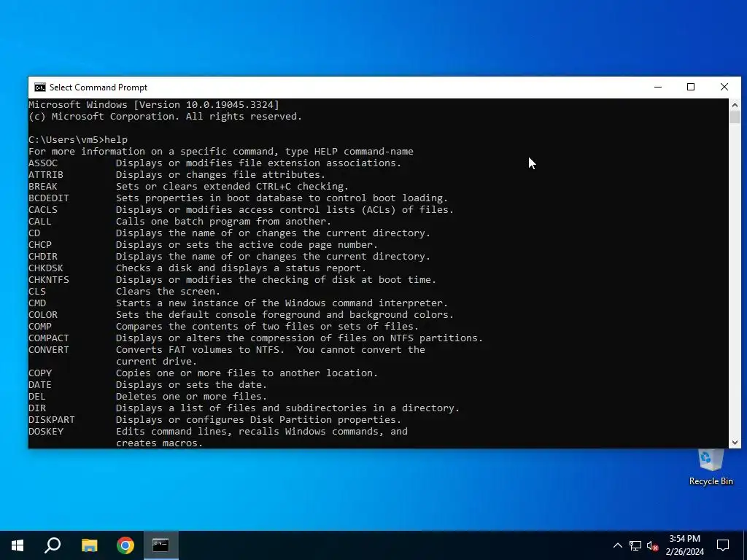Click the scrollbar up arrow

[735, 105]
